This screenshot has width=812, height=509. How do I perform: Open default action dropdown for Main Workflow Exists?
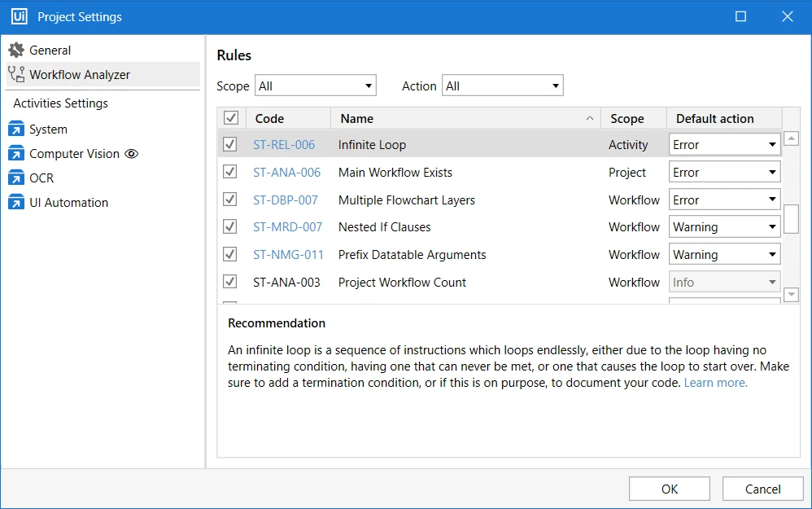pos(724,172)
